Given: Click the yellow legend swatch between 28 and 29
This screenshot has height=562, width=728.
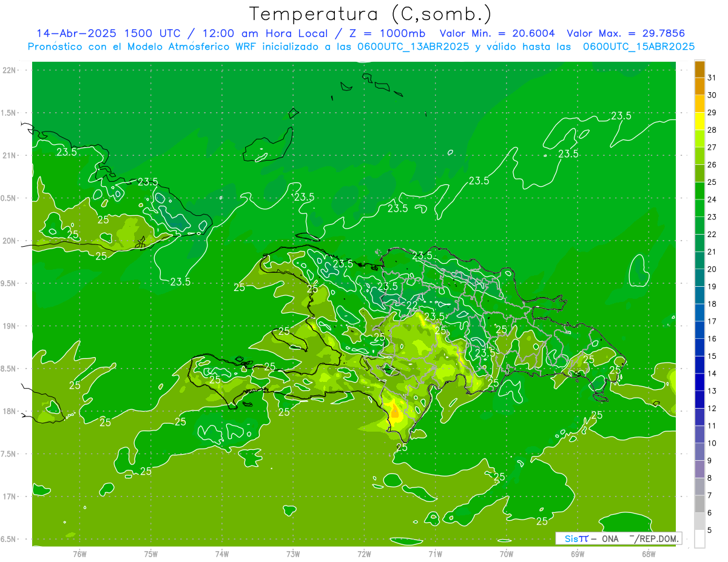Looking at the screenshot, I should 699,121.
